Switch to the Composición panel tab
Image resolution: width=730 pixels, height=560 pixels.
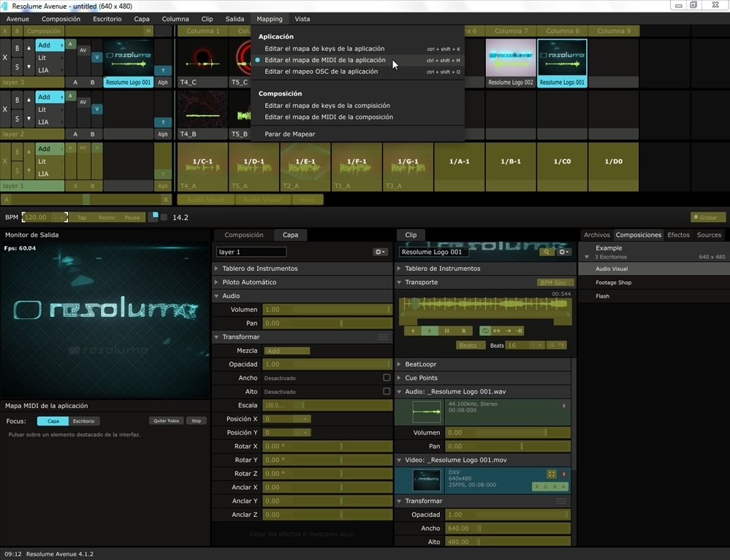point(244,235)
